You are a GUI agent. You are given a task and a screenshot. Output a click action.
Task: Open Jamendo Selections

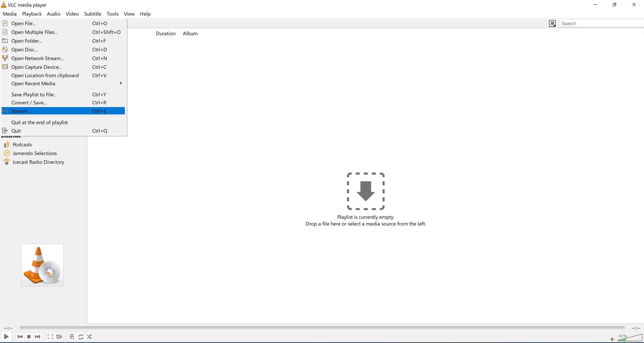pyautogui.click(x=35, y=153)
